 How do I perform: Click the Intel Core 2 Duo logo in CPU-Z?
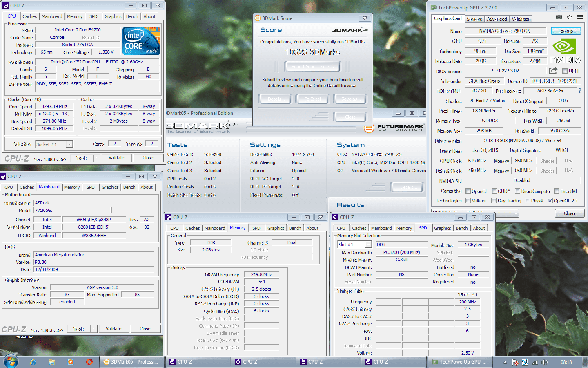[x=141, y=41]
